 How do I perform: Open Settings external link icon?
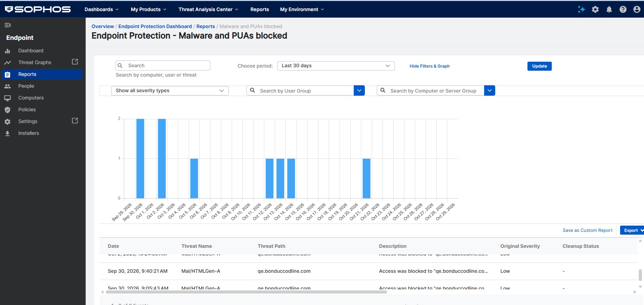(x=75, y=121)
